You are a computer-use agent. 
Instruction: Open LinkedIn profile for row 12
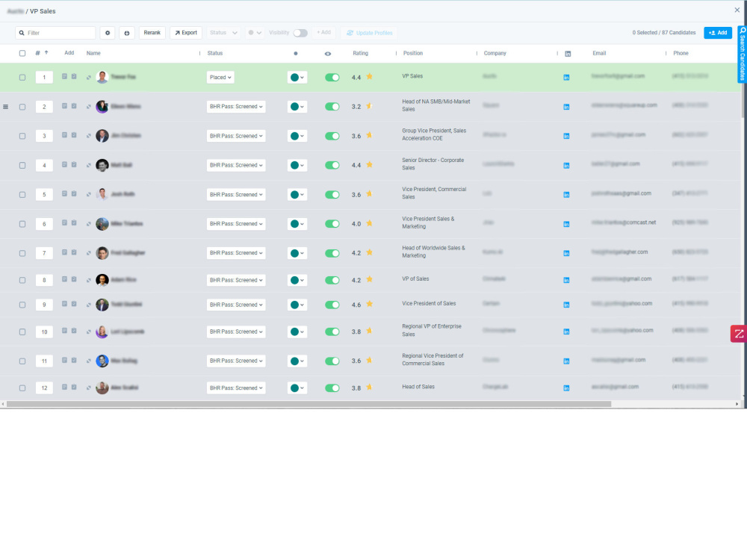pyautogui.click(x=566, y=388)
